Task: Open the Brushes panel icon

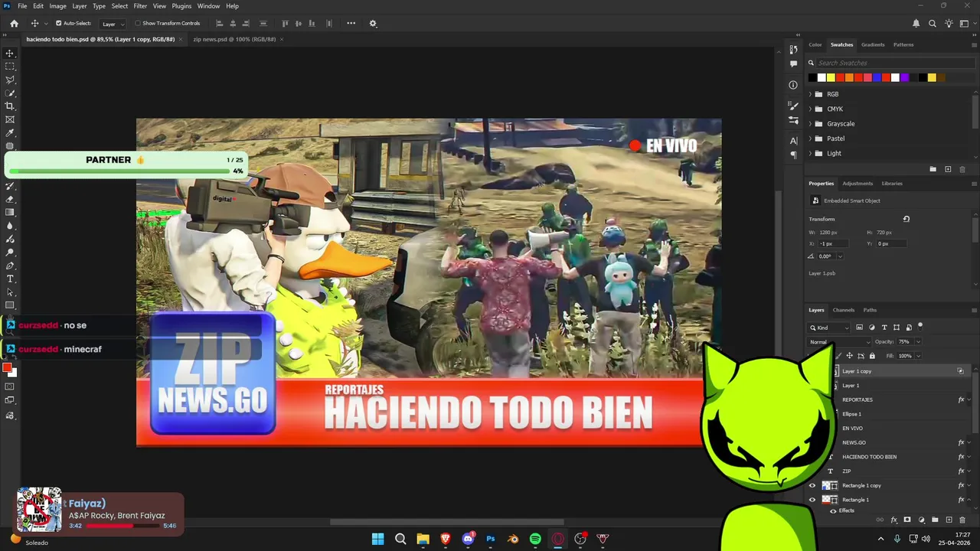Action: 793,106
